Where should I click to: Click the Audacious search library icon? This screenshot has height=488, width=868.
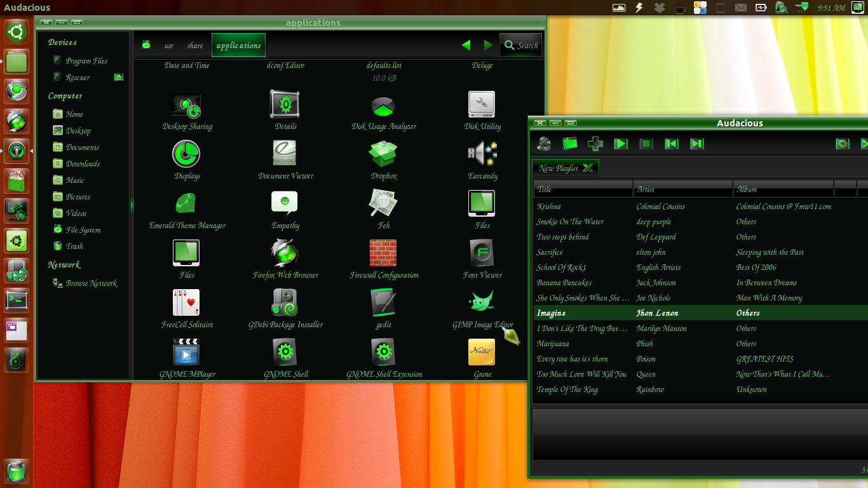(x=544, y=144)
